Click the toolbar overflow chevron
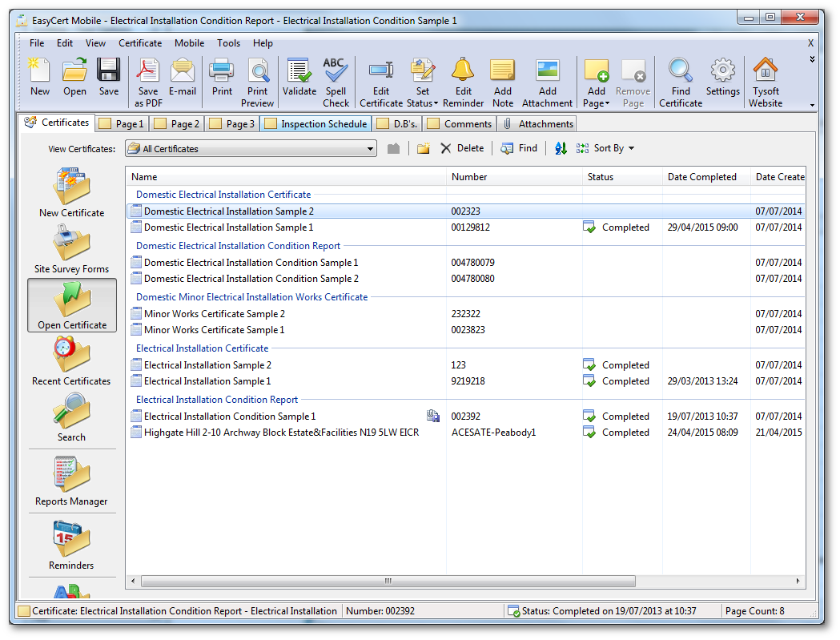The width and height of the screenshot is (840, 640). [812, 59]
